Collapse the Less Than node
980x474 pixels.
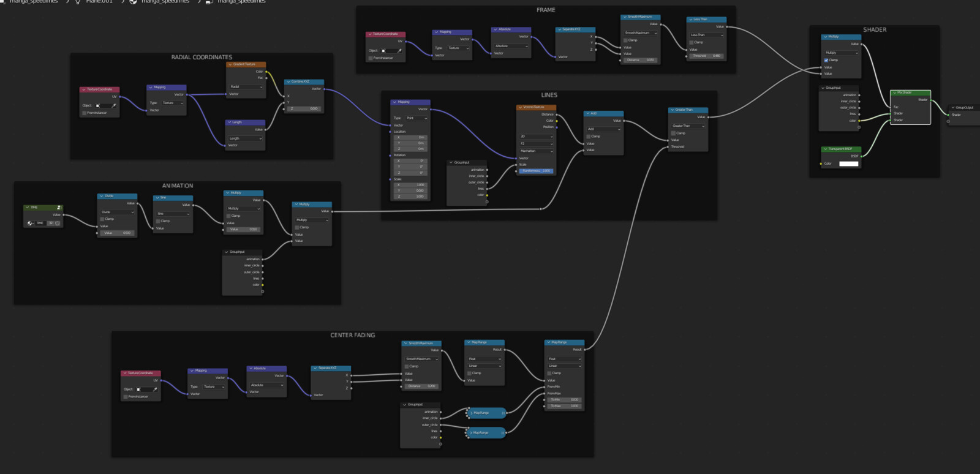point(690,20)
